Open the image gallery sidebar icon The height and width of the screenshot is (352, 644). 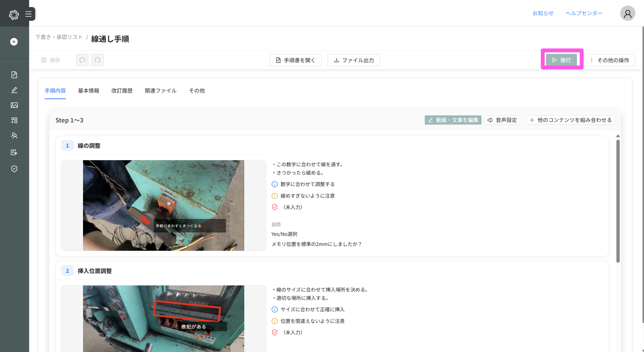click(14, 105)
